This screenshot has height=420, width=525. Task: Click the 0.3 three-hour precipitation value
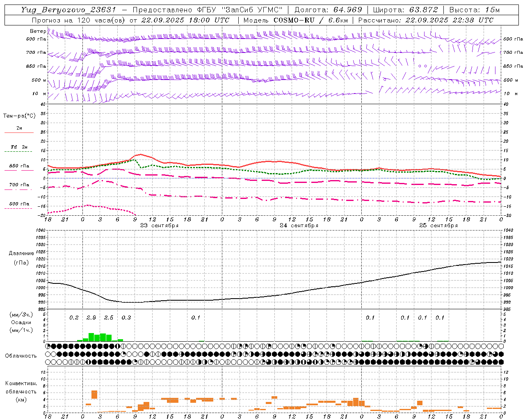pyautogui.click(x=126, y=317)
